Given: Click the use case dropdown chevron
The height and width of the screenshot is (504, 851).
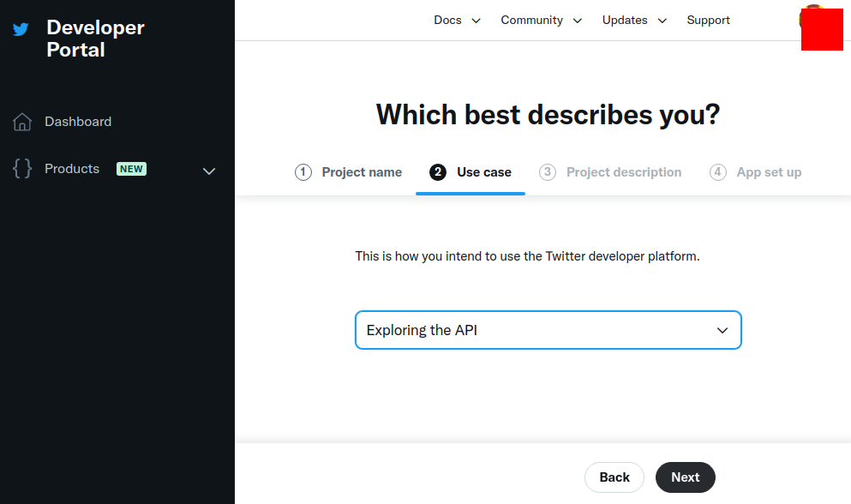Looking at the screenshot, I should pos(722,330).
